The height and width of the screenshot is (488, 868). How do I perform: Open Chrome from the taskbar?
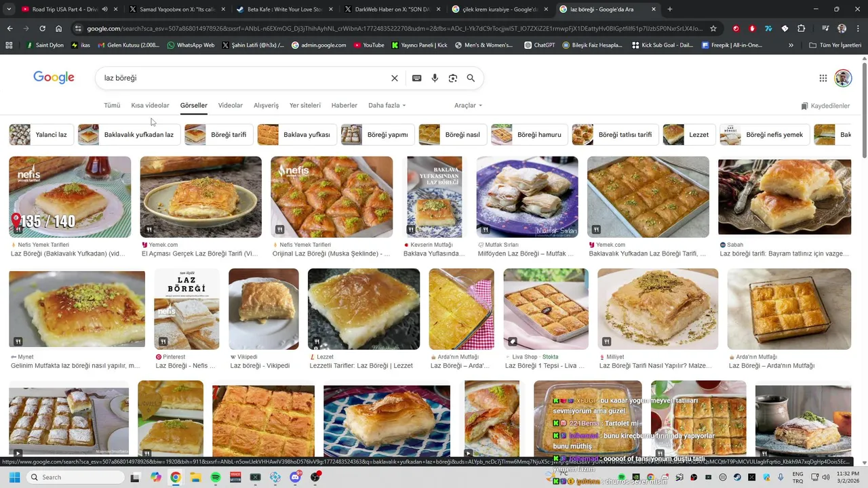click(176, 477)
